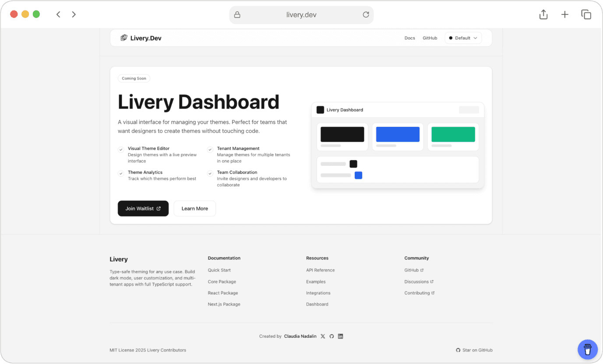The image size is (603, 364).
Task: Click the Visual Theme Editor checkmark
Action: pos(121,149)
